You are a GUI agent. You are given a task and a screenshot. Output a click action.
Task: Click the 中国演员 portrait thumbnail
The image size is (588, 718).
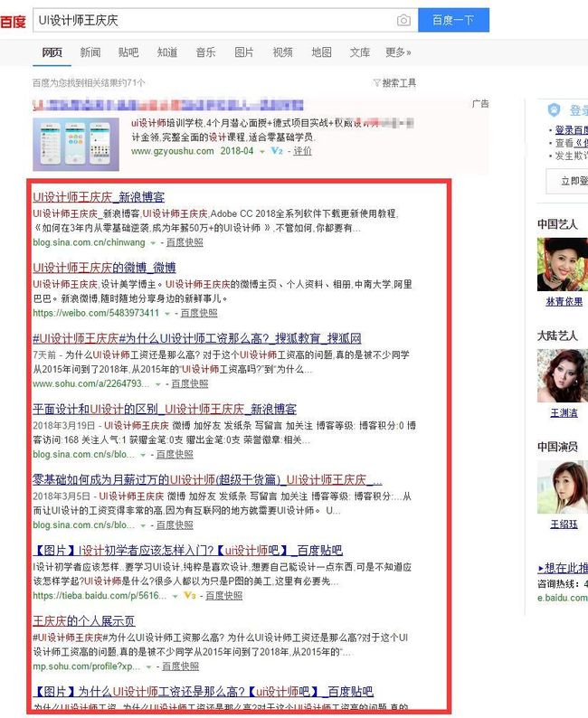click(563, 487)
